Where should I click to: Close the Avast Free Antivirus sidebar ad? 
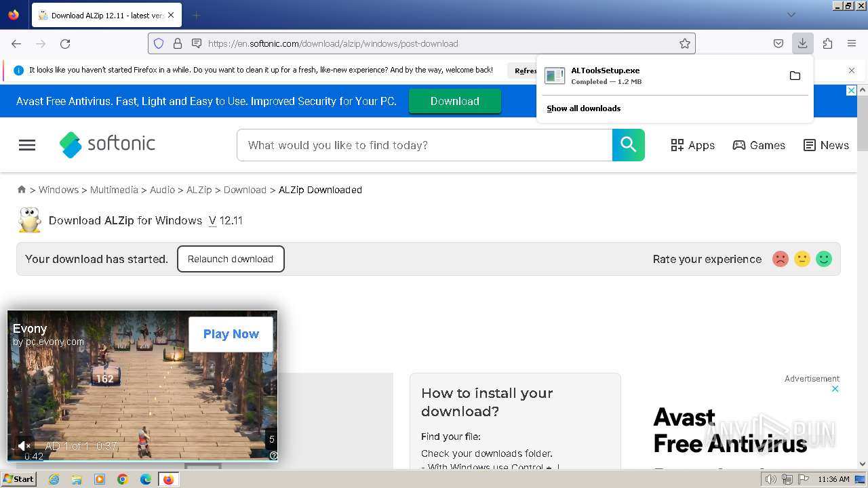click(835, 388)
